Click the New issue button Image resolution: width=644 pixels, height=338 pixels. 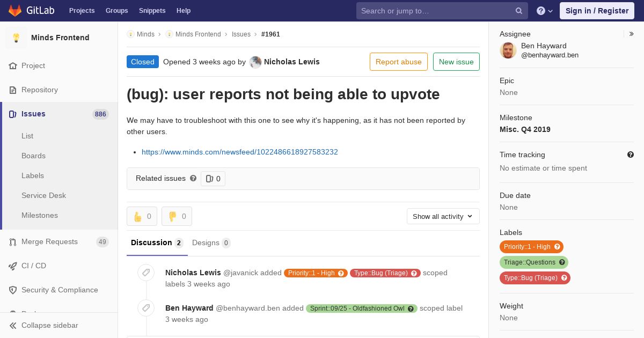(456, 62)
